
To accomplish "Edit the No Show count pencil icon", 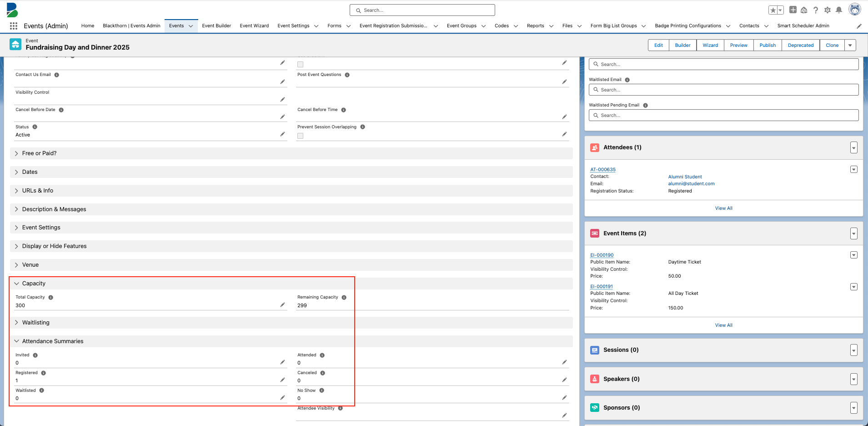I will 564,398.
